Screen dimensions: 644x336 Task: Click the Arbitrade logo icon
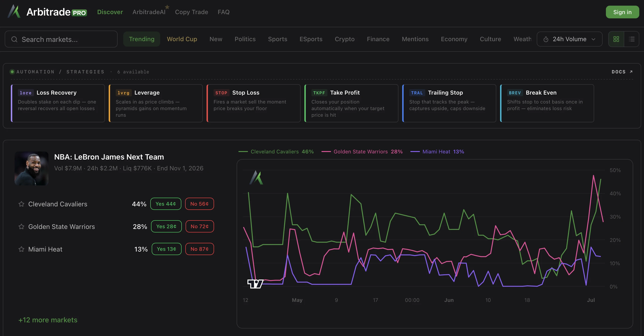click(14, 12)
